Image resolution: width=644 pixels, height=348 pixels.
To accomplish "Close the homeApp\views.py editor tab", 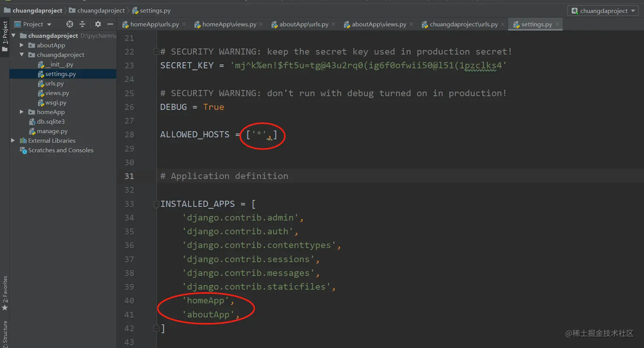I will click(261, 24).
